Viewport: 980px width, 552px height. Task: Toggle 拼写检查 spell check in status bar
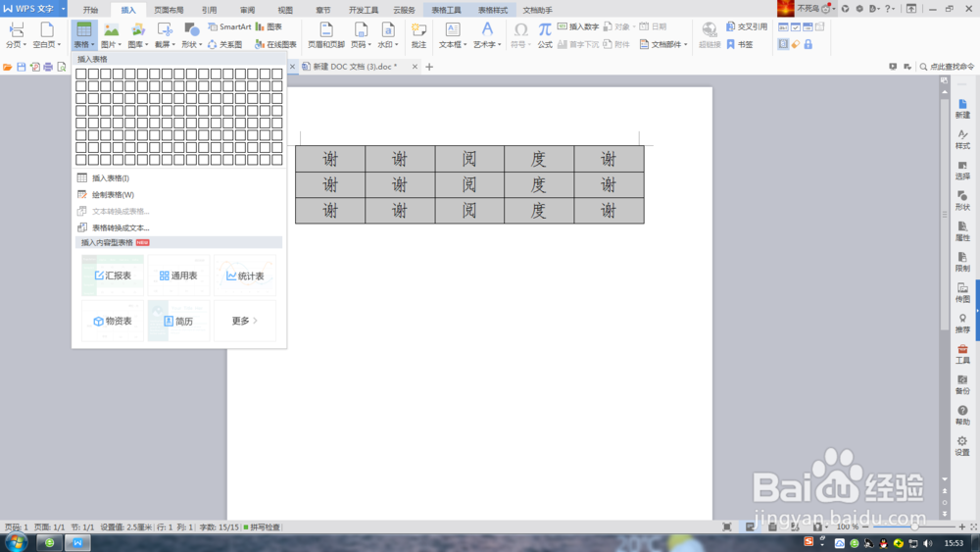click(262, 527)
